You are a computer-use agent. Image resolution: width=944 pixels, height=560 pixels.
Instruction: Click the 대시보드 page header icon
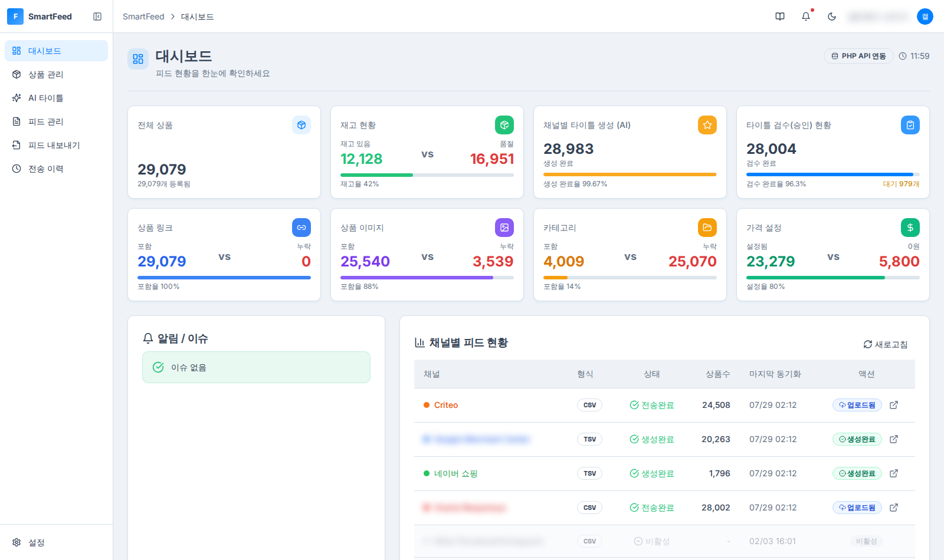(138, 59)
